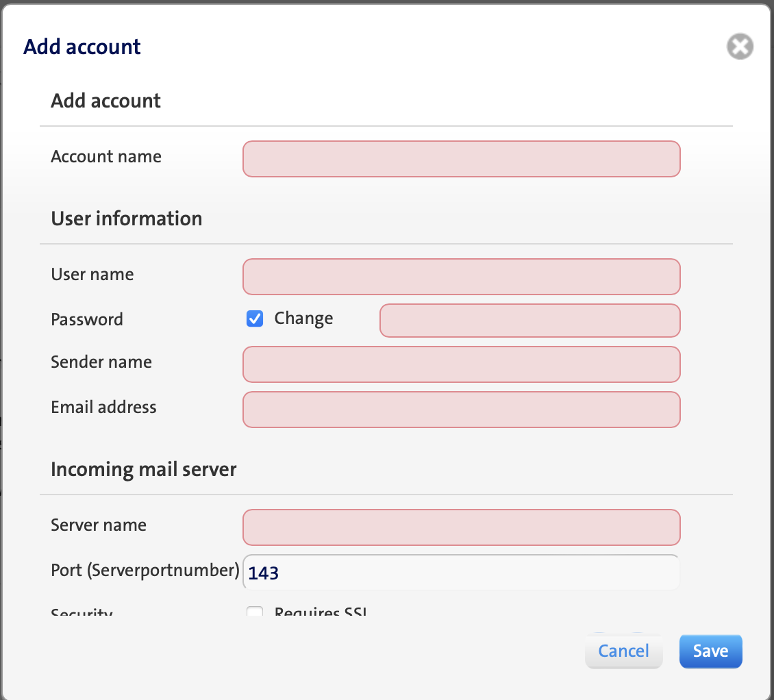
Task: Click the 'Port (Serverportnumber)' label
Action: point(145,570)
